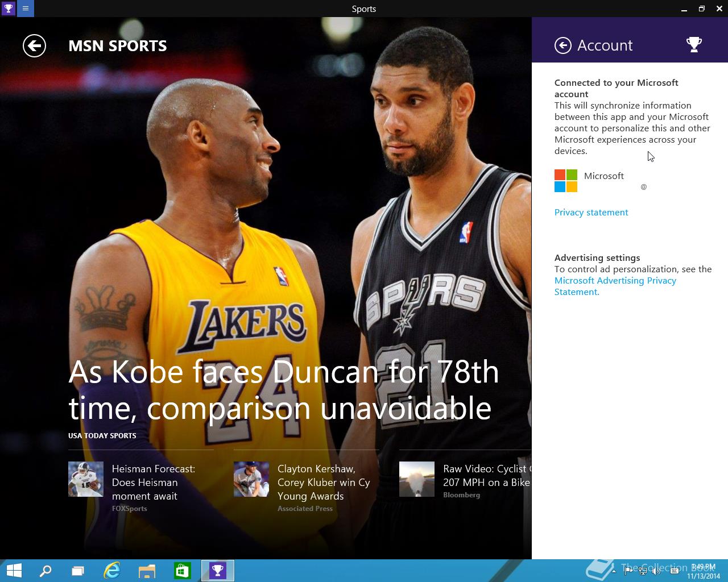Open File Explorer from taskbar
Image resolution: width=728 pixels, height=582 pixels.
[147, 571]
